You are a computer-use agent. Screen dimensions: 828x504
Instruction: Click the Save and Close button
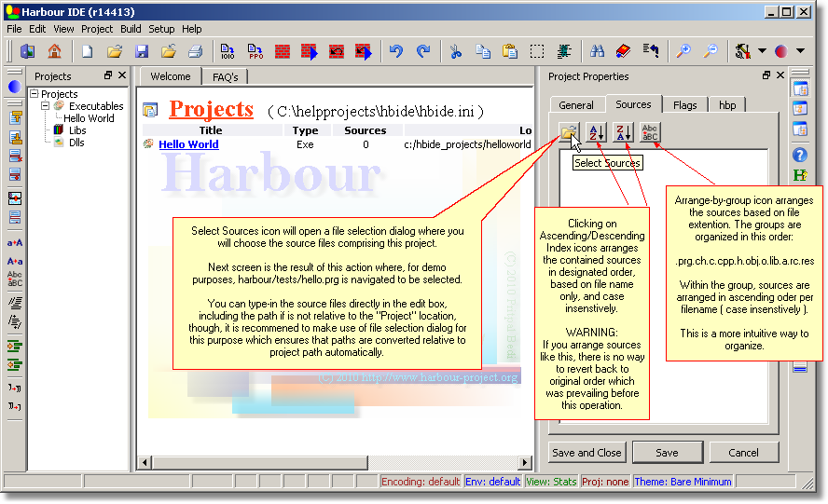[586, 453]
